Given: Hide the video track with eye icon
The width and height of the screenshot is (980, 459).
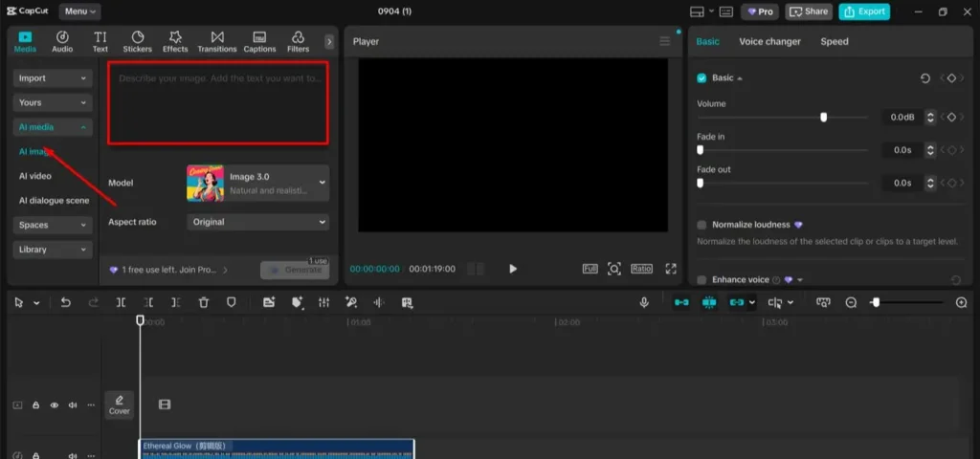Looking at the screenshot, I should (55, 405).
